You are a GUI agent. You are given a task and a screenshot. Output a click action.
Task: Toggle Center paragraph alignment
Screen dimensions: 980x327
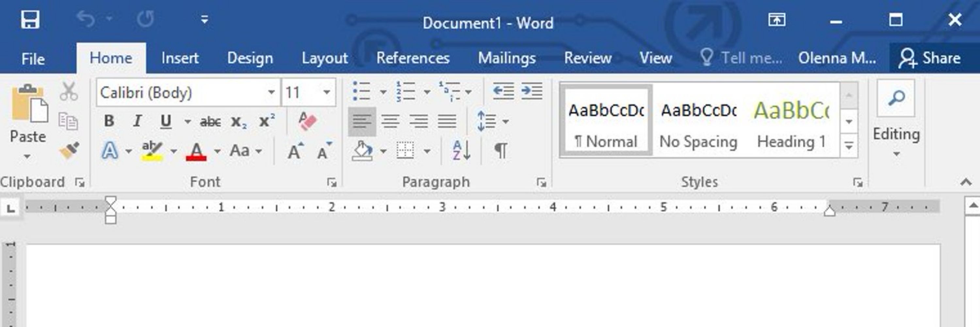390,122
